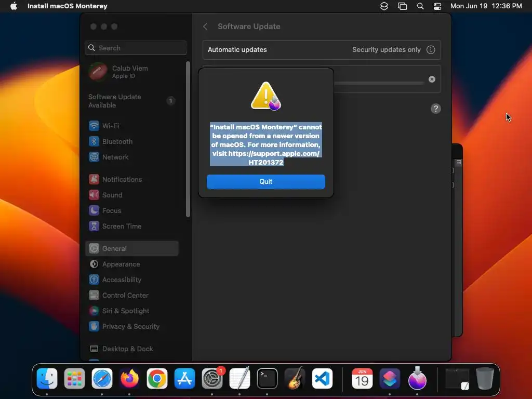Open Calub Viem Apple ID account
Screen dimensions: 532x399
coord(132,72)
